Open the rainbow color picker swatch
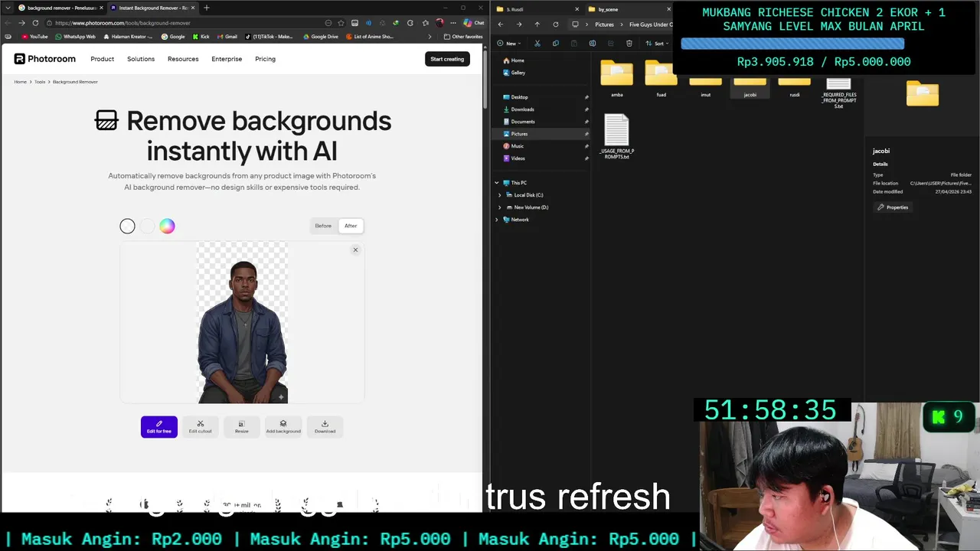980x551 pixels. 167,226
